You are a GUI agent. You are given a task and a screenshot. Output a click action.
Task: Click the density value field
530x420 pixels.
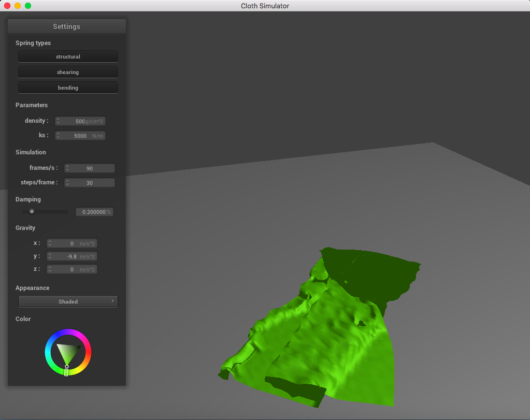point(80,121)
